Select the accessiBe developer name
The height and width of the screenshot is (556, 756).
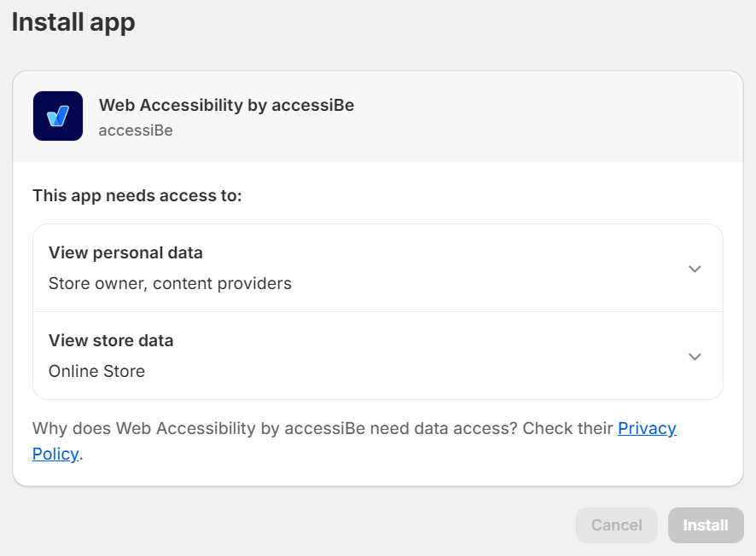[x=136, y=130]
